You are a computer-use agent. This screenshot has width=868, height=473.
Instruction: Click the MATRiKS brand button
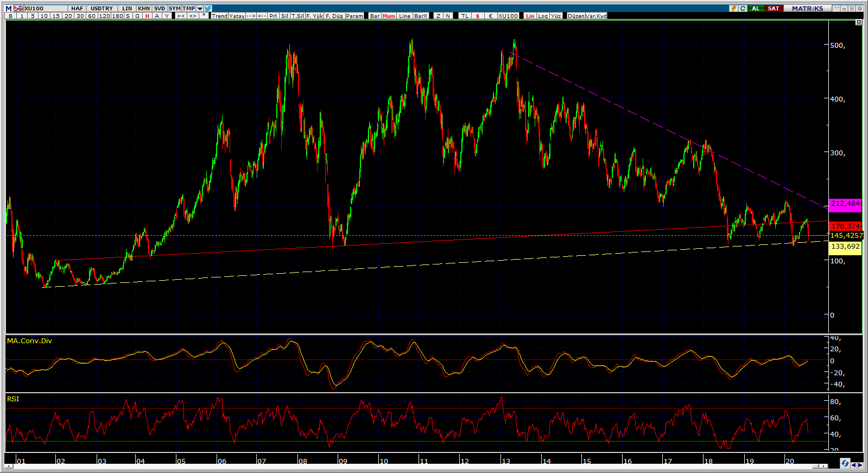(807, 9)
